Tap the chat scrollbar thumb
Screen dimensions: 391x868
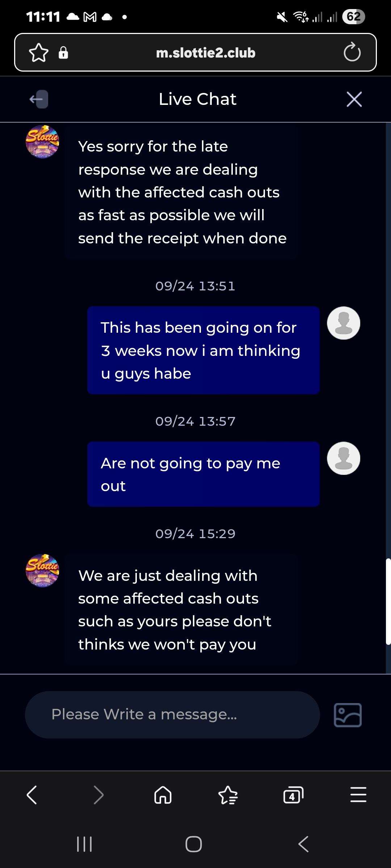point(388,602)
